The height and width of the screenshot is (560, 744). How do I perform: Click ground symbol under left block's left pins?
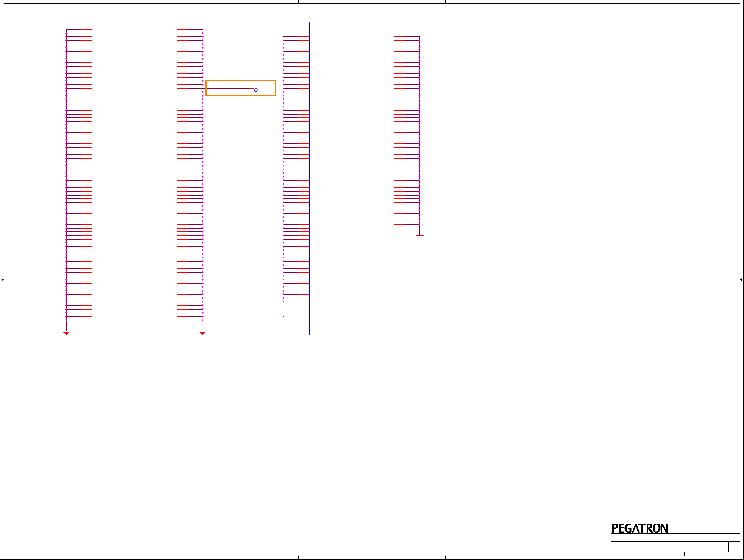tap(66, 333)
